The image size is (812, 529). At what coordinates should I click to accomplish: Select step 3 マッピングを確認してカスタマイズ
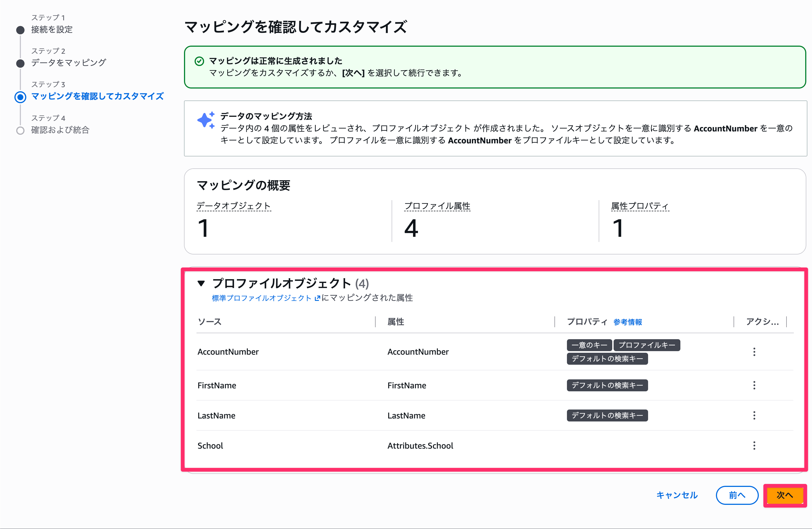click(x=97, y=96)
